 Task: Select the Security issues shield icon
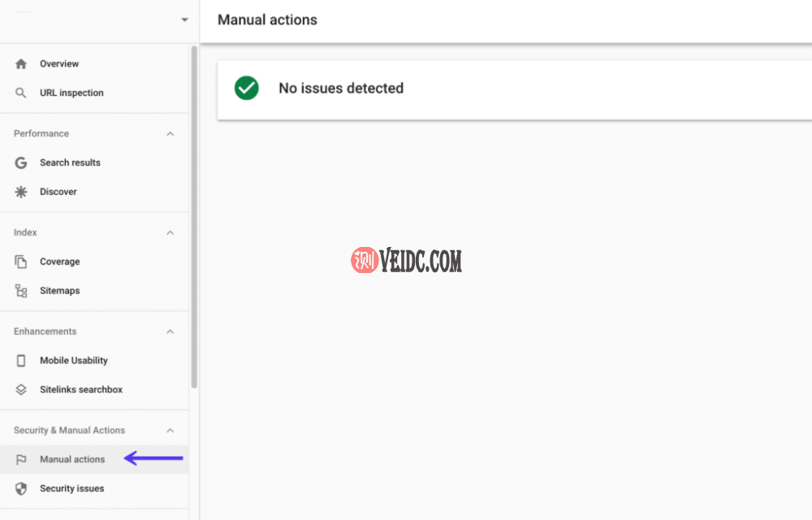(x=20, y=488)
